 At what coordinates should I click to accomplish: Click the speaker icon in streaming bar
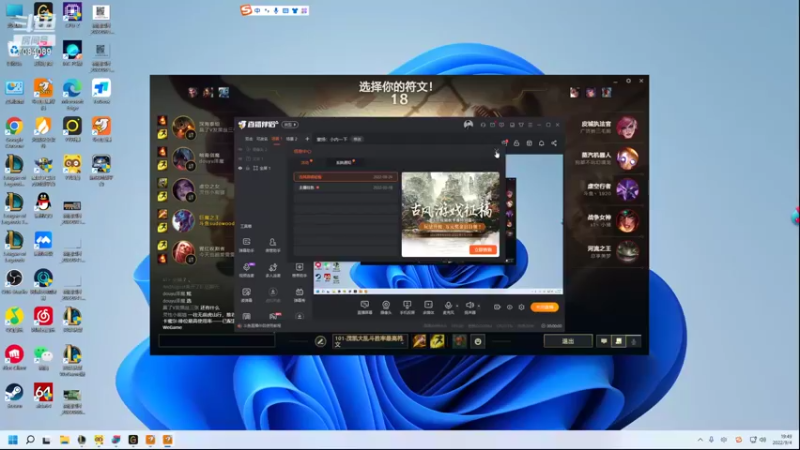point(470,307)
